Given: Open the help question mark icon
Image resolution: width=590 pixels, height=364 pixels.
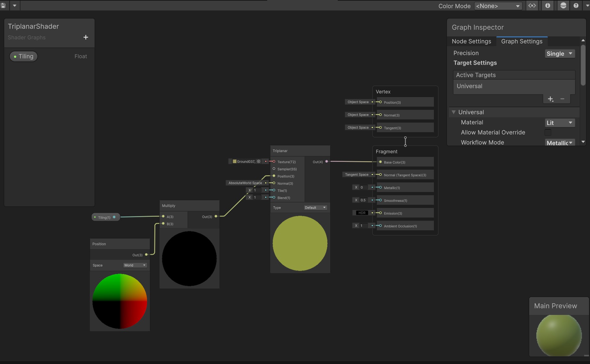Looking at the screenshot, I should [x=576, y=6].
